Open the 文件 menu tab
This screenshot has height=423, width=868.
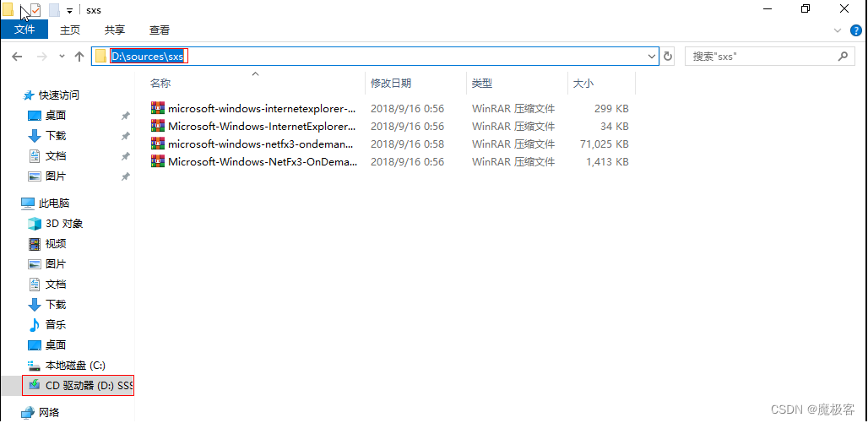[x=24, y=30]
